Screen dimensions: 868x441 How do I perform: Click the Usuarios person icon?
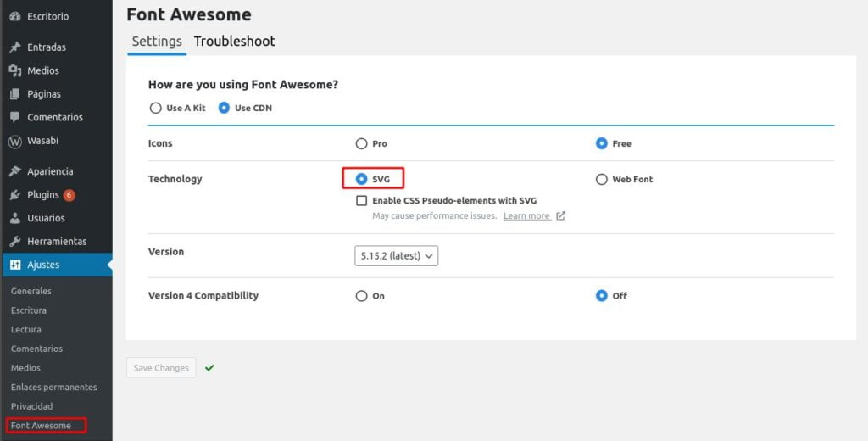(x=15, y=218)
